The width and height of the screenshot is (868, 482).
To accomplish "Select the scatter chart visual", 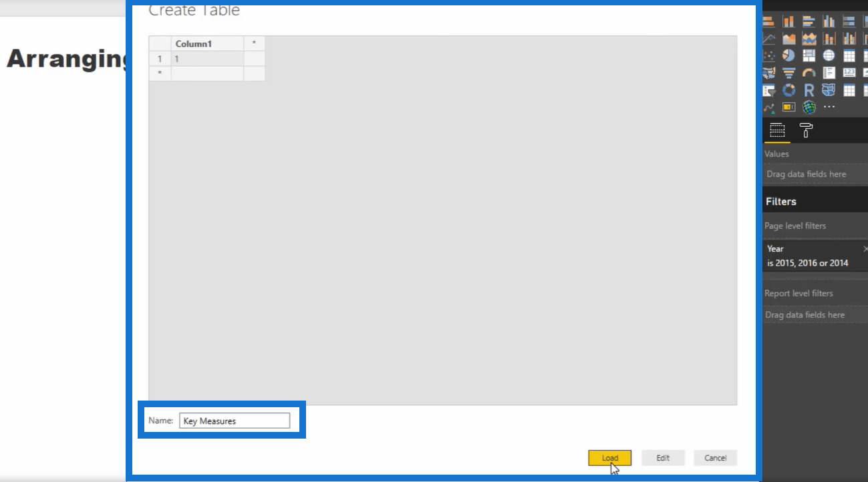I will click(768, 55).
